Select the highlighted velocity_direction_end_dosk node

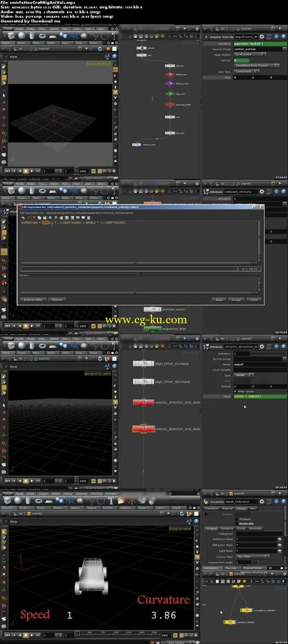point(143,429)
